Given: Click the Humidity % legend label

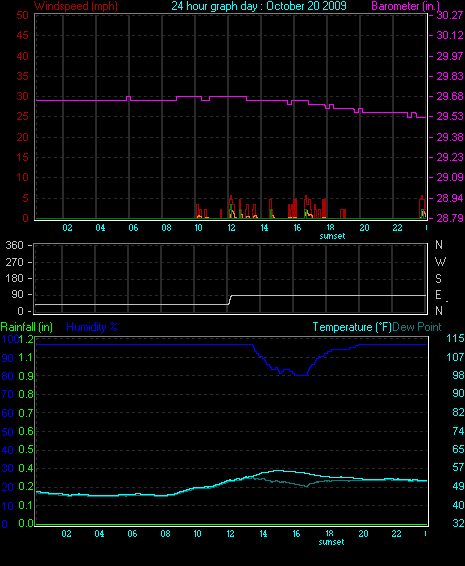Looking at the screenshot, I should tap(92, 327).
